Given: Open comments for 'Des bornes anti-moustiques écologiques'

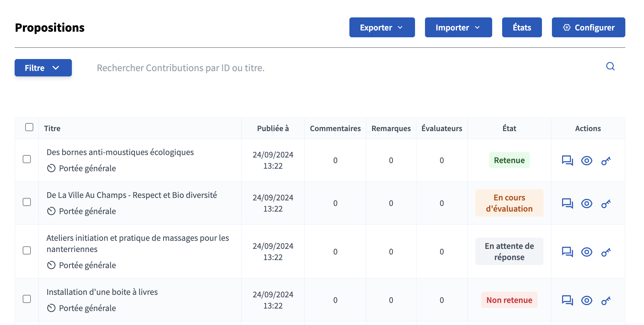Looking at the screenshot, I should click(x=567, y=161).
